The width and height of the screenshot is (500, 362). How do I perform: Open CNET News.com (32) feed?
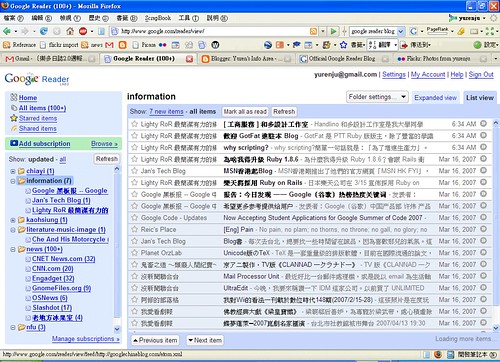pos(63,259)
